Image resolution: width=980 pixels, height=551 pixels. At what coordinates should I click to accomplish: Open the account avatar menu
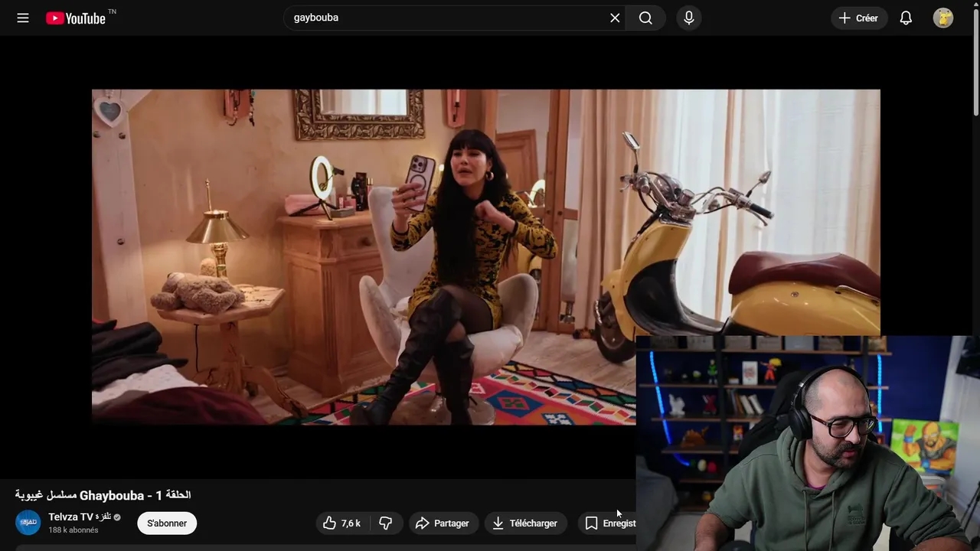pyautogui.click(x=943, y=18)
